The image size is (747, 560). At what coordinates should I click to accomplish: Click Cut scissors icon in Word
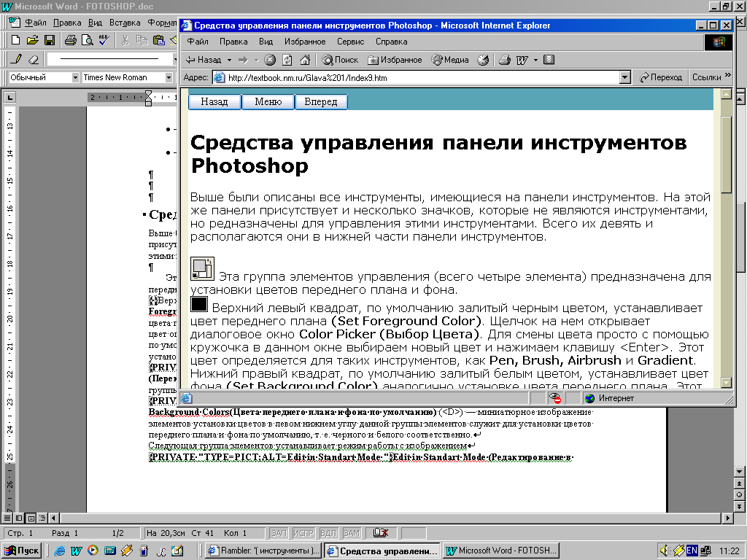[x=125, y=40]
